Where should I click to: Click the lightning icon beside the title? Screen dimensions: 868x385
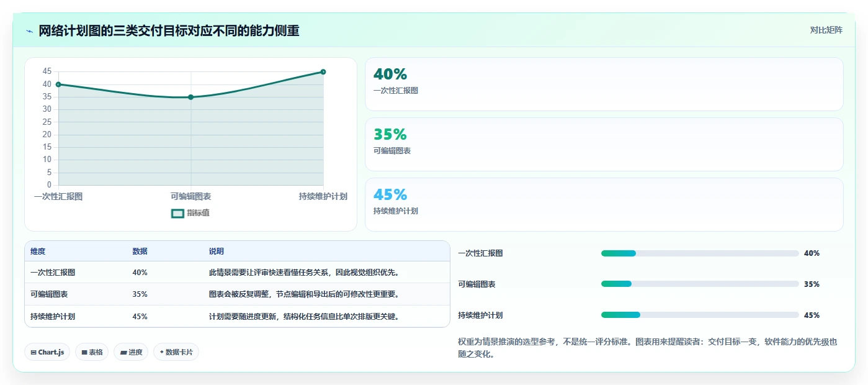[30, 31]
